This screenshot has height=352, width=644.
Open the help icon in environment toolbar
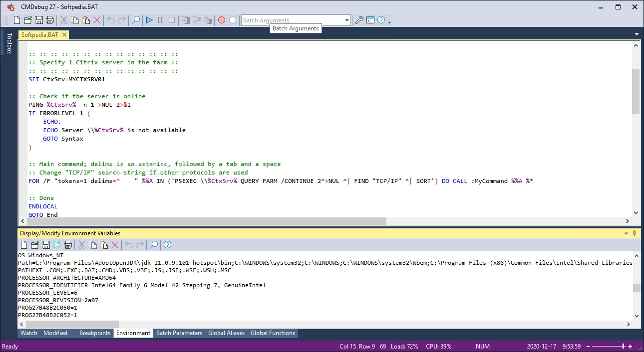pos(168,245)
